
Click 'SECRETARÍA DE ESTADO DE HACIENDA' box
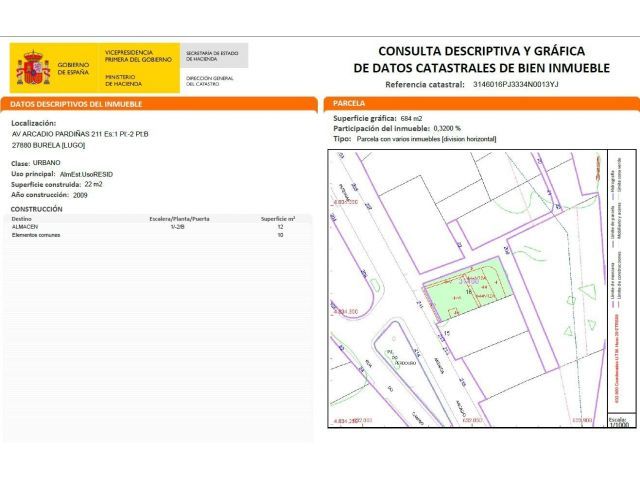(x=213, y=56)
